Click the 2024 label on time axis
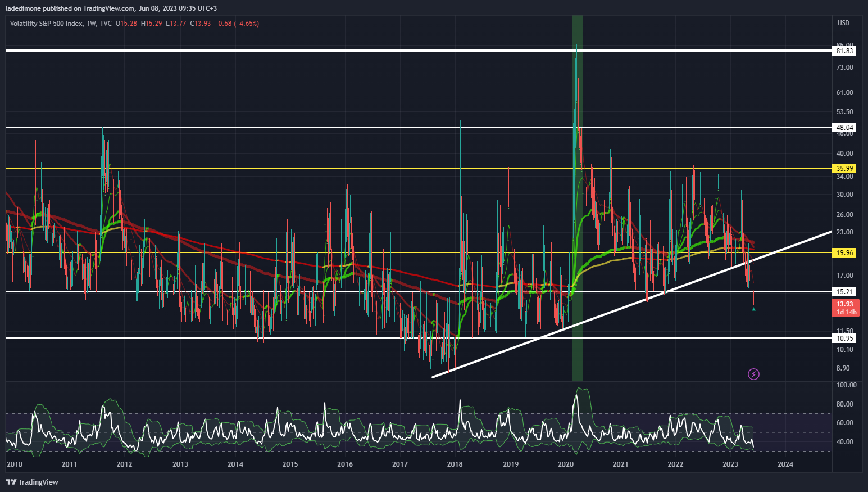 pyautogui.click(x=785, y=464)
